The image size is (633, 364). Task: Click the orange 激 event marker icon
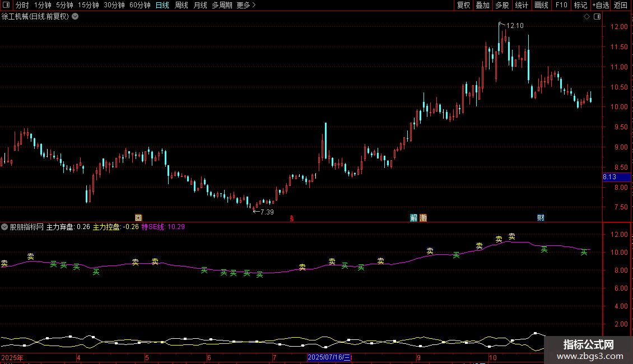[423, 218]
